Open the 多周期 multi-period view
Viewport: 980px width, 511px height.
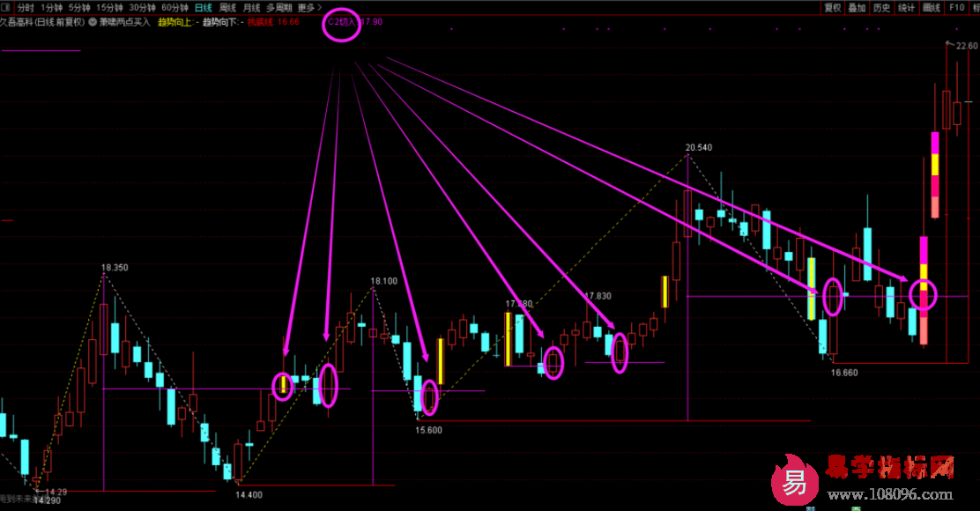(x=278, y=7)
